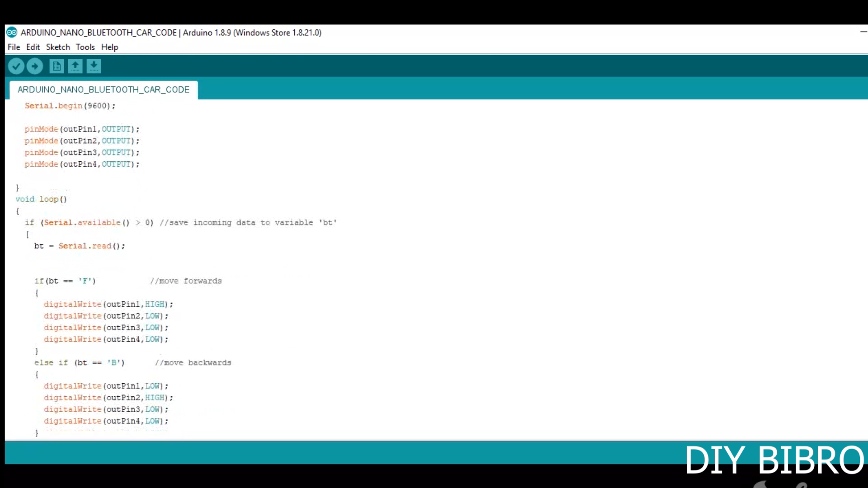Click the Arduino logo in the title bar
The height and width of the screenshot is (488, 868).
(12, 33)
